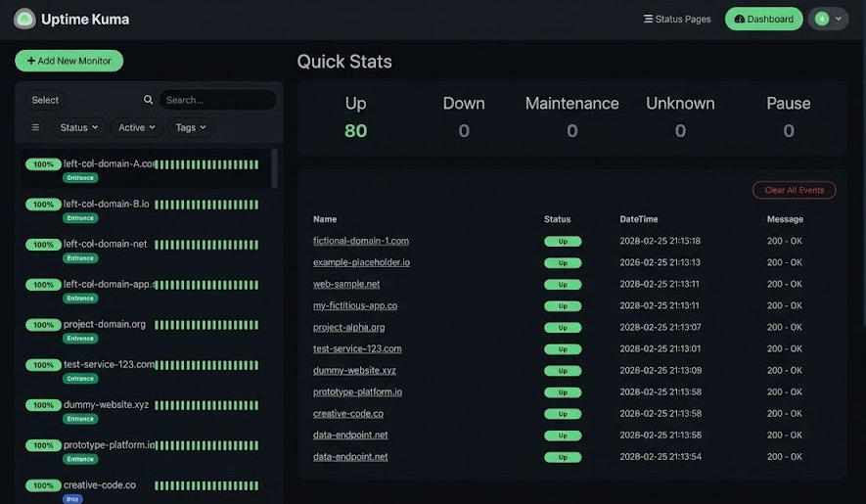Viewport: 866px width, 504px height.
Task: Click 100% badge of left-col-domain-B.io
Action: [43, 205]
